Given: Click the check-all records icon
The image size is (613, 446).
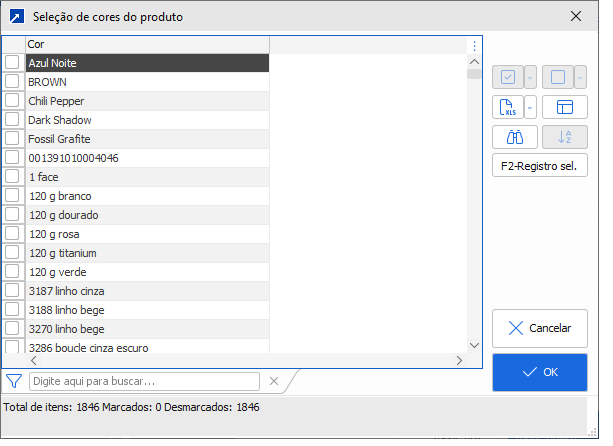Looking at the screenshot, I should point(507,77).
